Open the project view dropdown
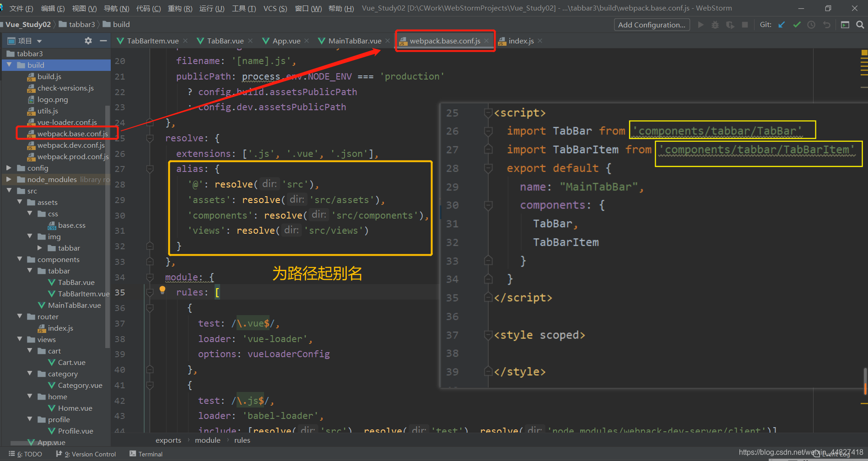Screen dimensions: 868x461 [x=39, y=41]
